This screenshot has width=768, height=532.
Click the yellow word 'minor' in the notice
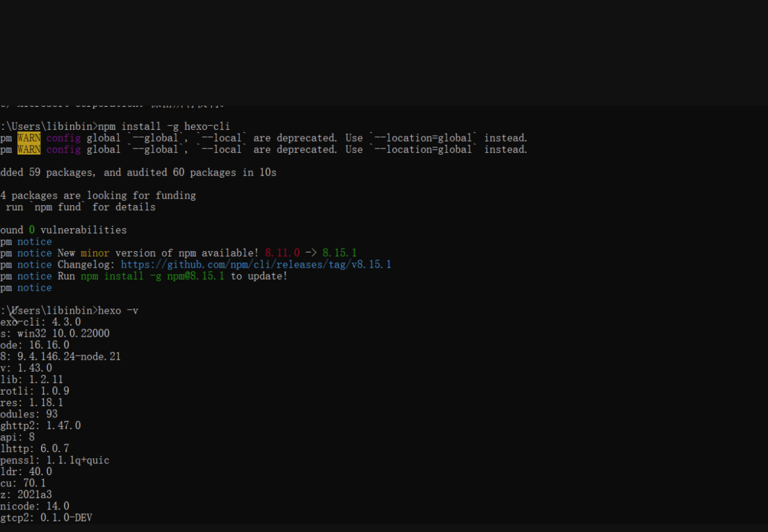(x=95, y=253)
